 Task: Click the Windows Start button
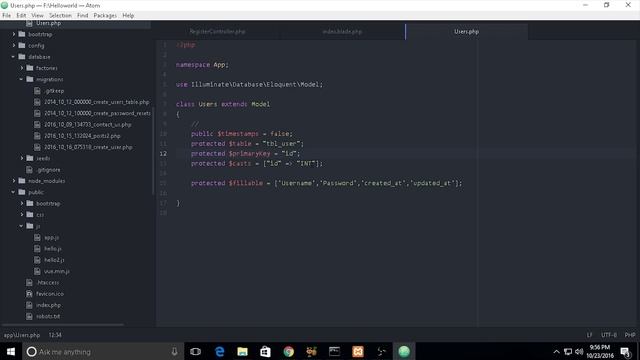pos(11,351)
